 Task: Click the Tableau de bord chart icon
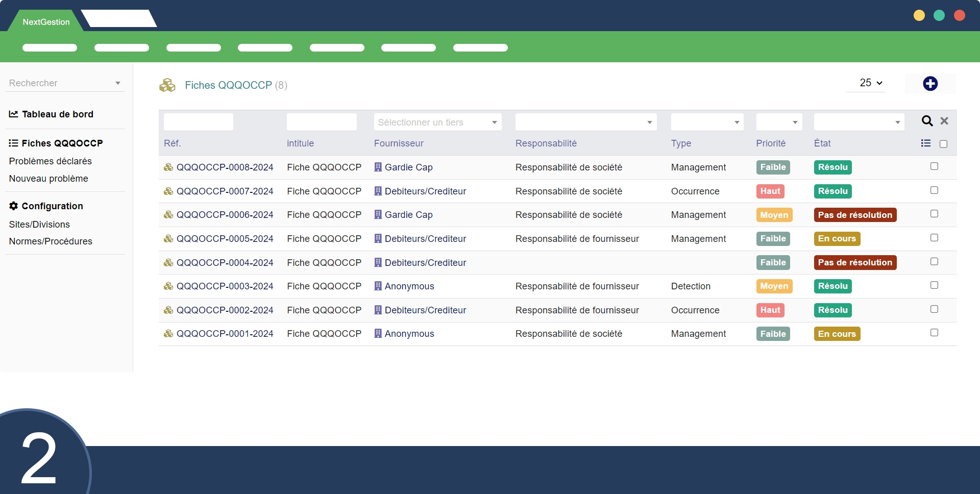(x=14, y=114)
